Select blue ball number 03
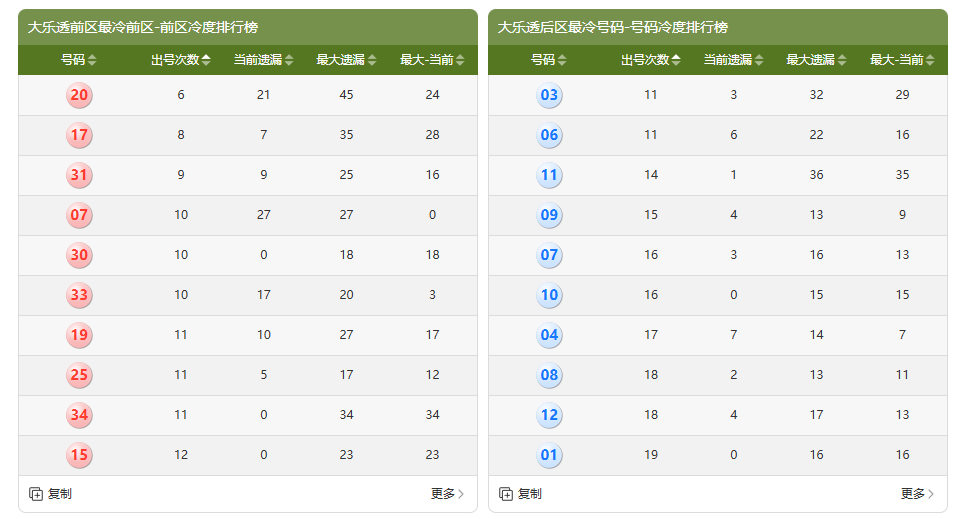The image size is (953, 519). [x=549, y=96]
